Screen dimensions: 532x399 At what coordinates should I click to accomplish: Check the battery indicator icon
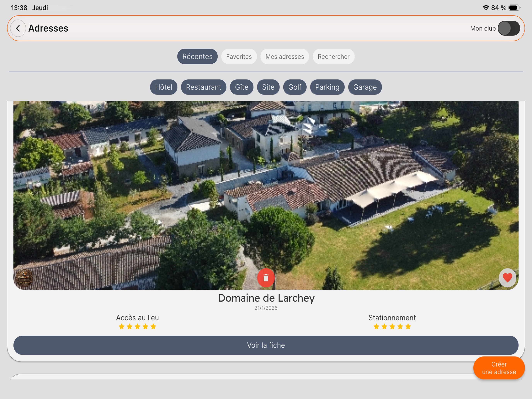coord(514,8)
